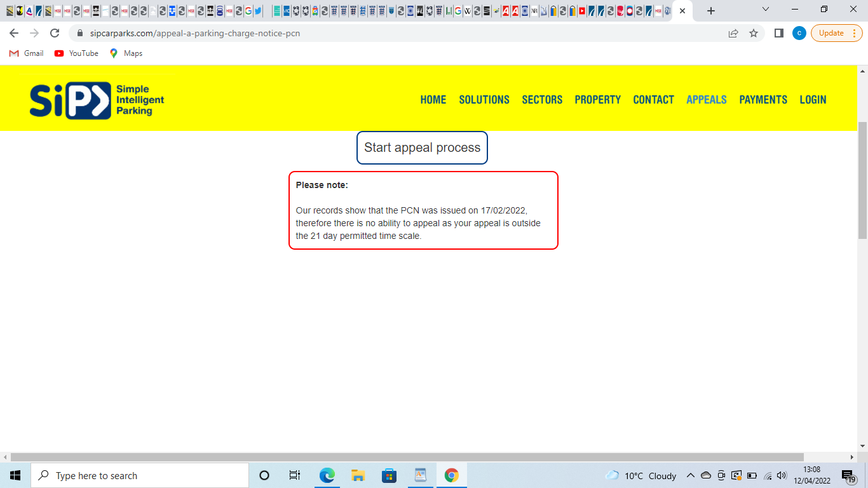Click the Update button menu
This screenshot has width=868, height=488.
(836, 33)
